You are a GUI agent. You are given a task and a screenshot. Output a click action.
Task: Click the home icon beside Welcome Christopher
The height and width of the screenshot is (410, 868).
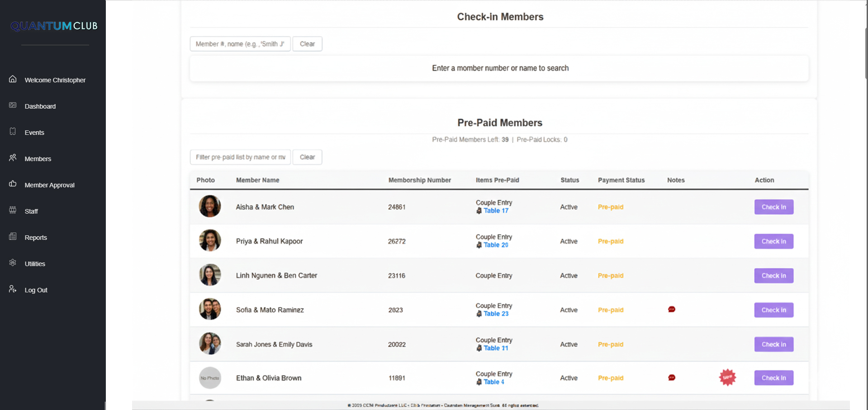(13, 79)
